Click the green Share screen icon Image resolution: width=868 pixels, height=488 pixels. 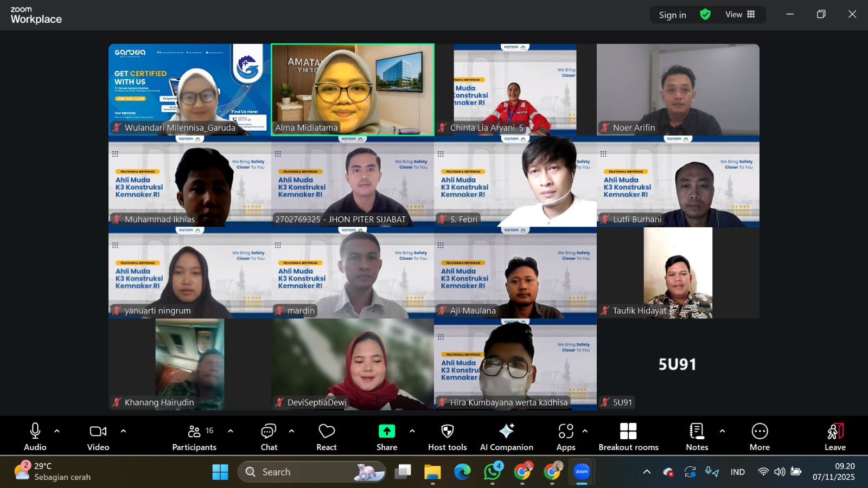[386, 432]
